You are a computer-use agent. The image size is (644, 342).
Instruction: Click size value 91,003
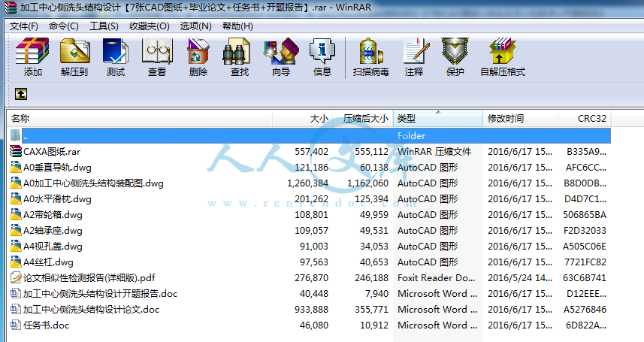pos(314,247)
